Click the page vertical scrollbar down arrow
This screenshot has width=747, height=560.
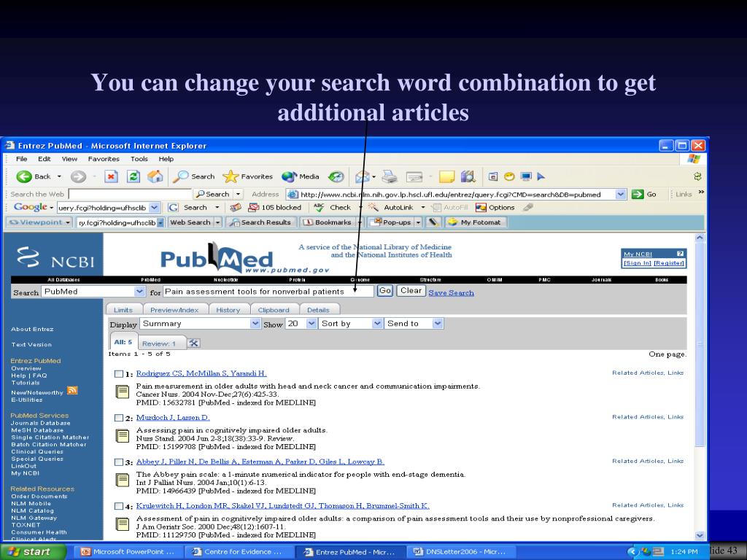700,535
